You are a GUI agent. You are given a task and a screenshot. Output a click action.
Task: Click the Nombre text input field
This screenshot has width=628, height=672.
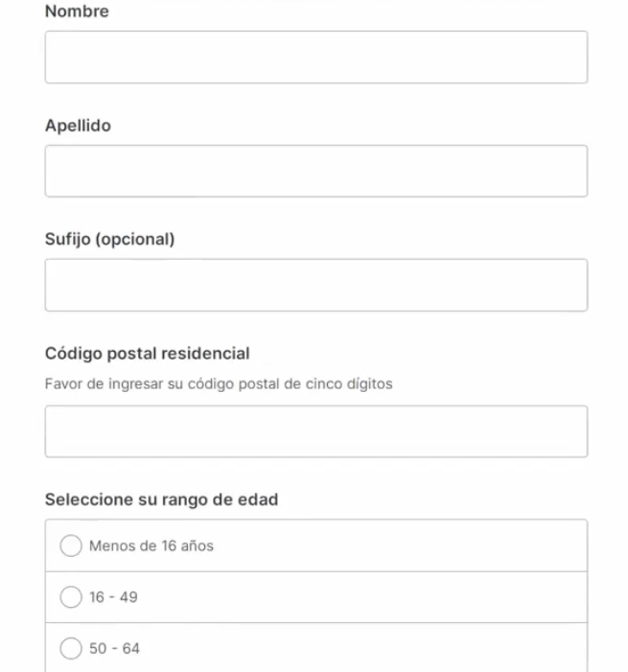pyautogui.click(x=315, y=57)
